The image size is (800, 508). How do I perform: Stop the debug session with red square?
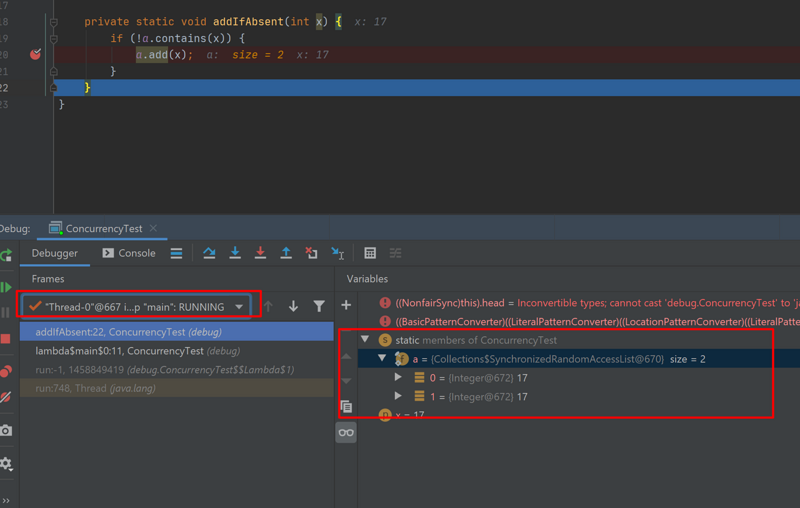tap(6, 340)
